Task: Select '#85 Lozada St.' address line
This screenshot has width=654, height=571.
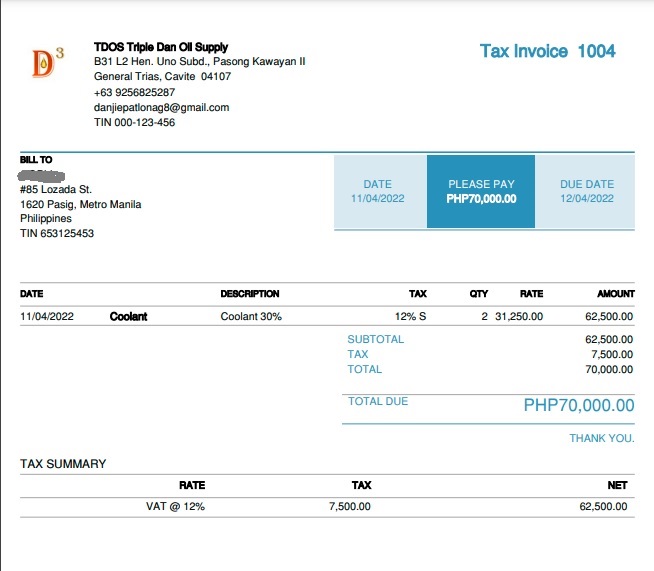Action: click(56, 190)
